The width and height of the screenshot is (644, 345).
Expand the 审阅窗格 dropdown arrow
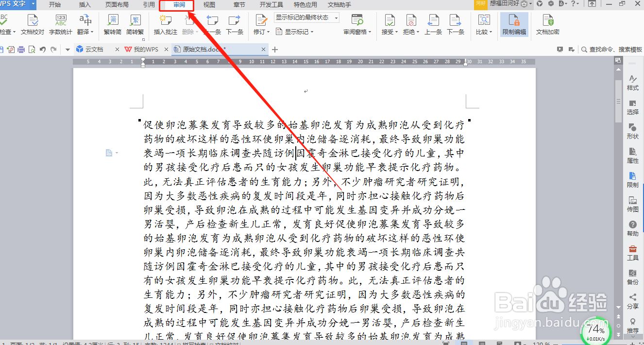370,32
